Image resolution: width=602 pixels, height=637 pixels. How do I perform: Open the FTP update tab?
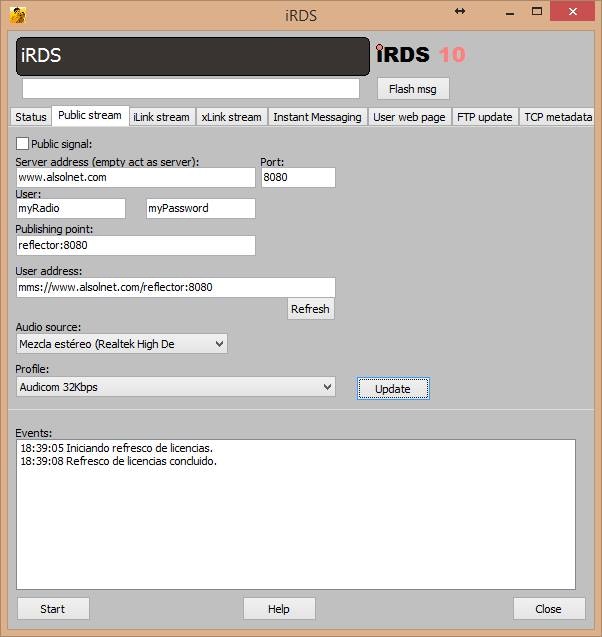point(485,117)
